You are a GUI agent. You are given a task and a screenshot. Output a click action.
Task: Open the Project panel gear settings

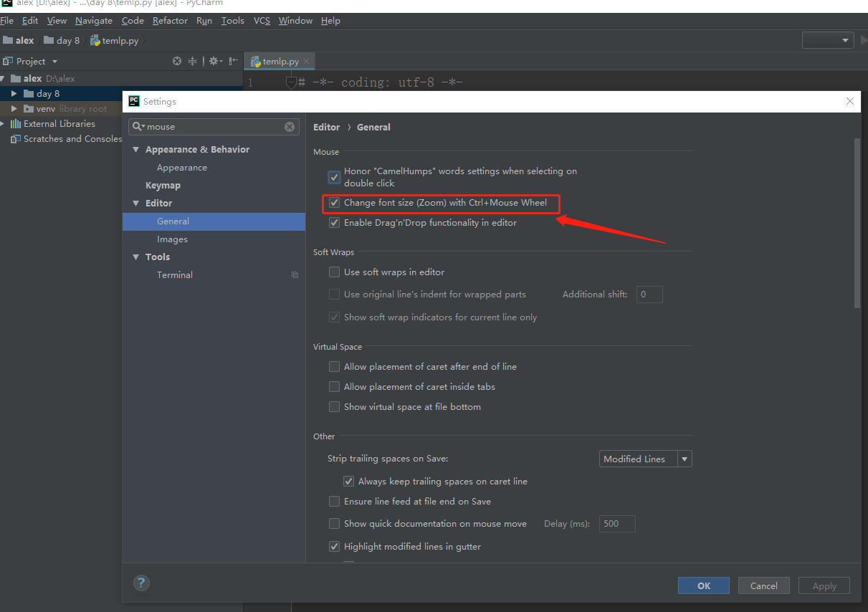pyautogui.click(x=214, y=62)
